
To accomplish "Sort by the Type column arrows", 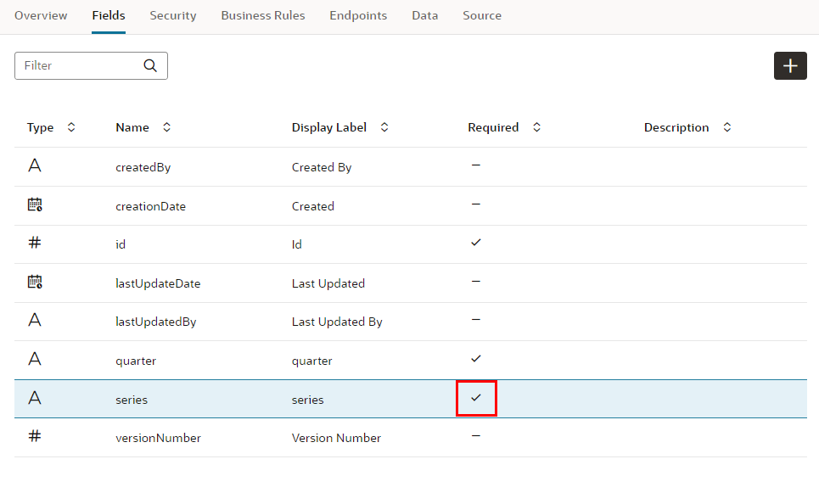I will point(71,127).
